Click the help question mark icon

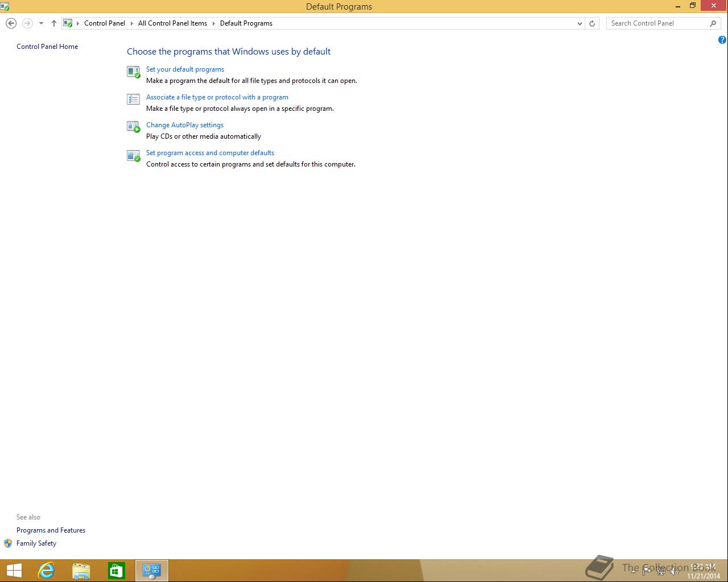[x=722, y=40]
